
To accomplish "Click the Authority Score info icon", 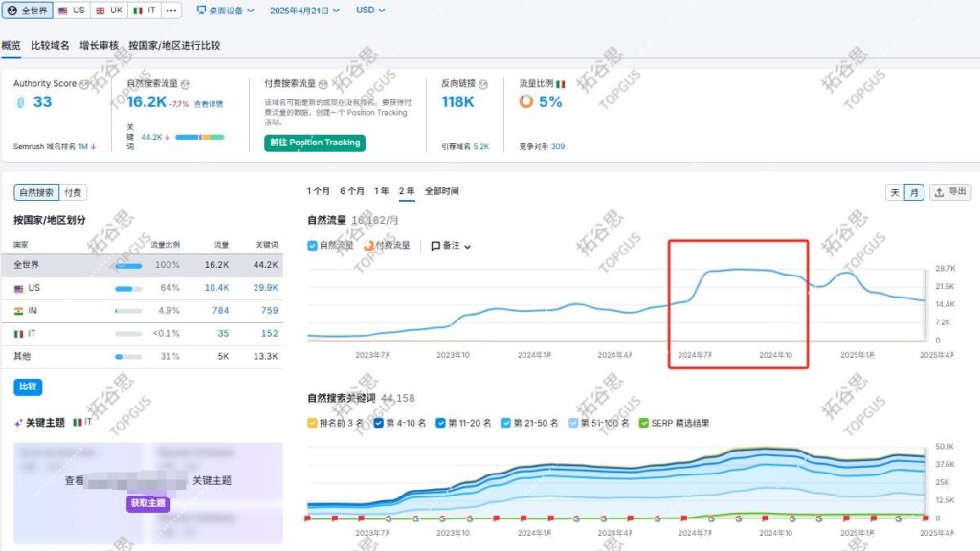I will [x=85, y=84].
